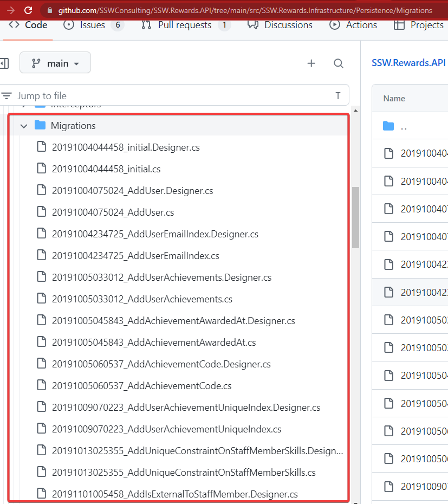Click the SSW.Rewards.API breadcrumb link
The width and height of the screenshot is (448, 504).
point(408,63)
